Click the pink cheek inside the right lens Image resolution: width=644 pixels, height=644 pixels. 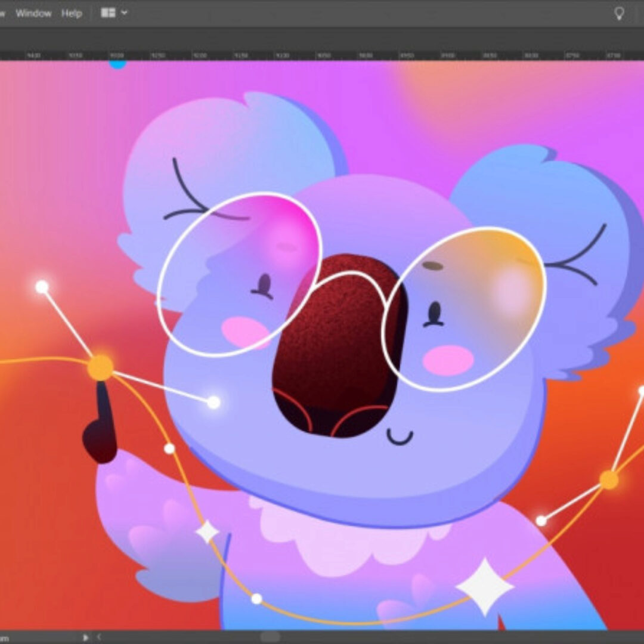tap(448, 360)
